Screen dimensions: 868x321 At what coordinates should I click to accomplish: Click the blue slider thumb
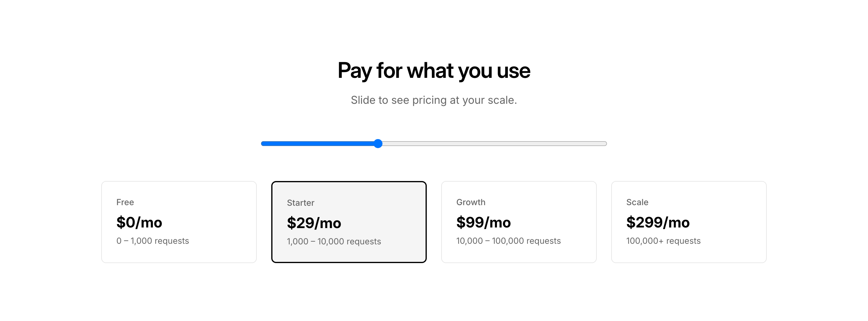378,144
